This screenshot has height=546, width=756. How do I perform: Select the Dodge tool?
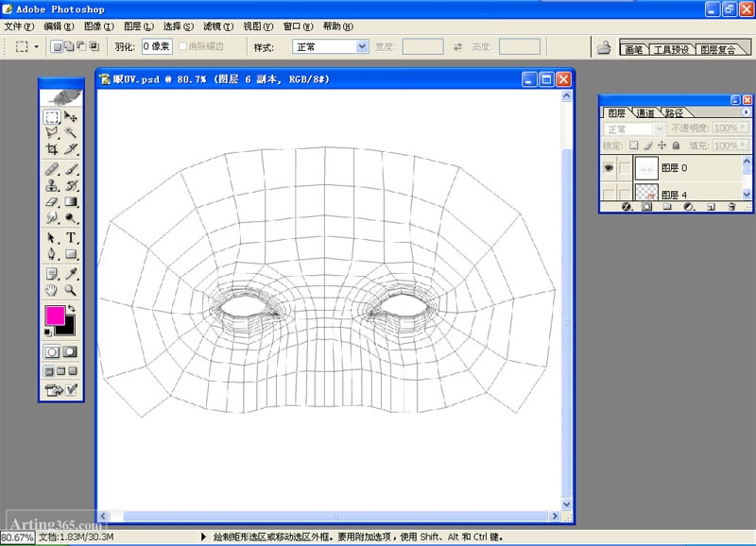coord(70,218)
